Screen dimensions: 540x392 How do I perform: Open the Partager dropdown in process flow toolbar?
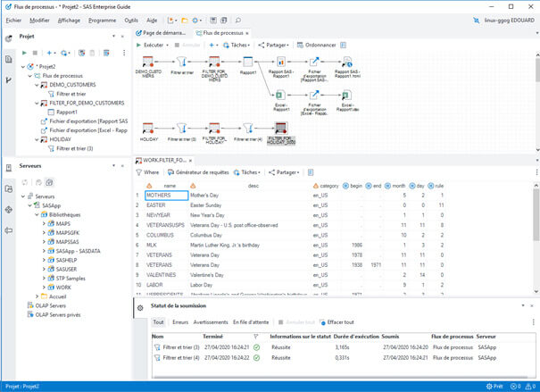274,46
